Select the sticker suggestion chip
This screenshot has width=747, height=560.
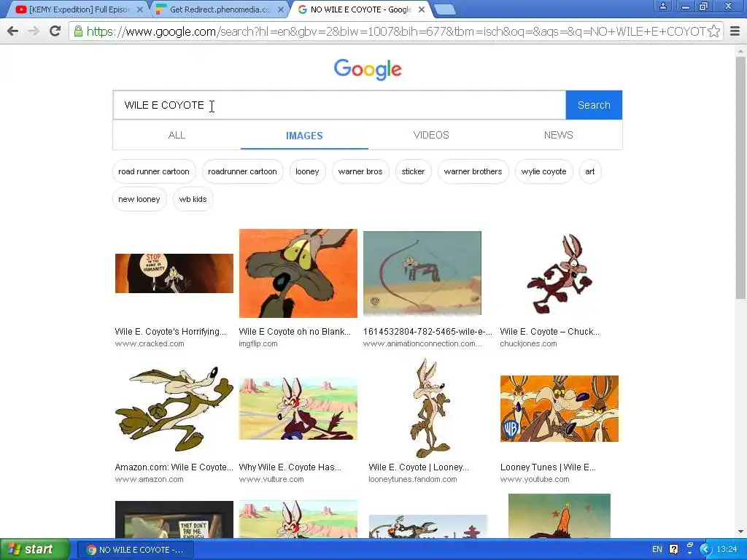point(413,171)
